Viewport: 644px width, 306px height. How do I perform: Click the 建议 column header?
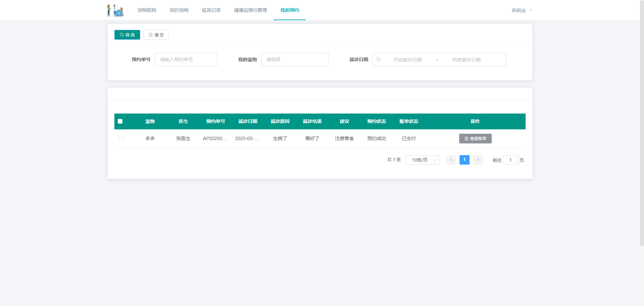point(344,121)
